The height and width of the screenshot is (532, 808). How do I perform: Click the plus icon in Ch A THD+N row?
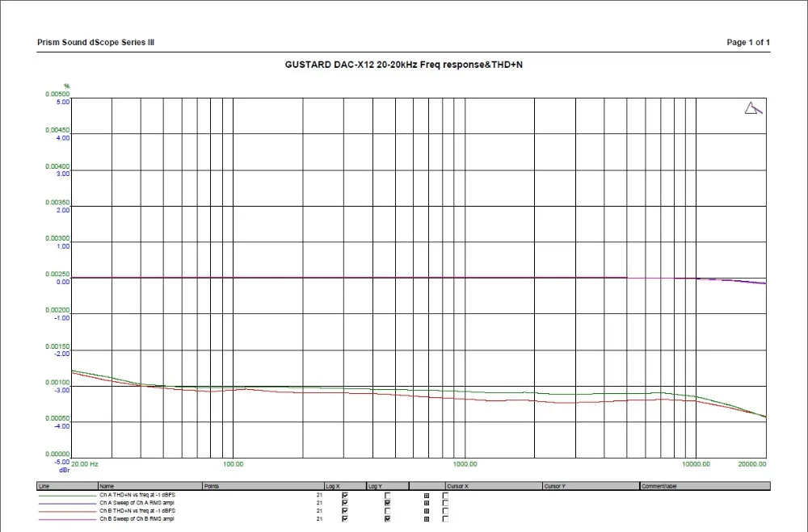(x=427, y=496)
